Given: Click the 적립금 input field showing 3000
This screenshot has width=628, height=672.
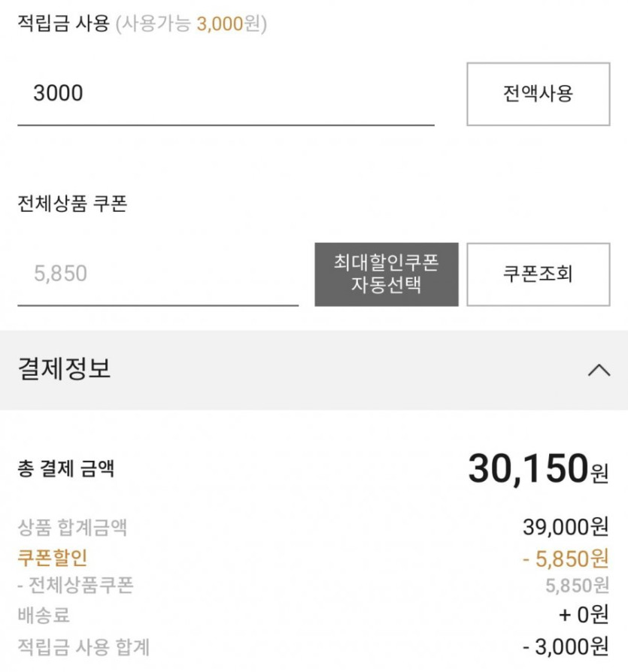Looking at the screenshot, I should pos(226,94).
